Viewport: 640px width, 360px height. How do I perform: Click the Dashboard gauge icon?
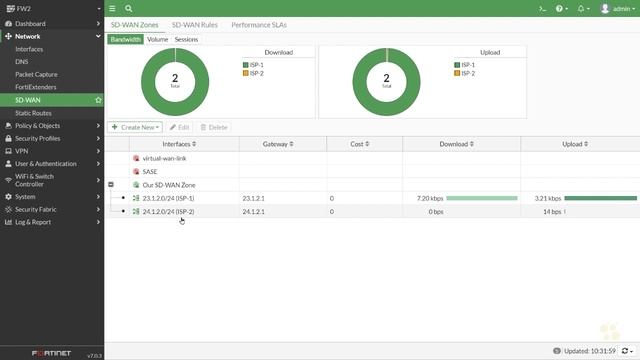point(8,24)
